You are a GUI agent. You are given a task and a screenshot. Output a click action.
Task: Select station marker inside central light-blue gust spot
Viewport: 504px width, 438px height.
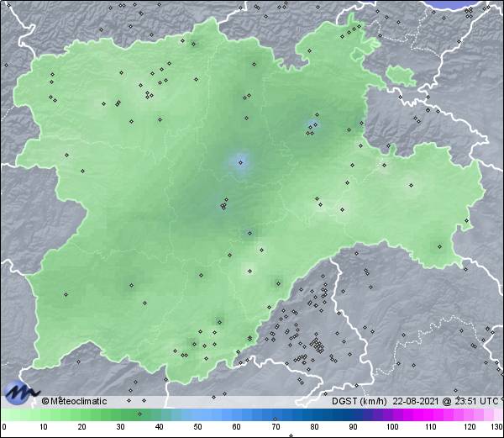[240, 162]
